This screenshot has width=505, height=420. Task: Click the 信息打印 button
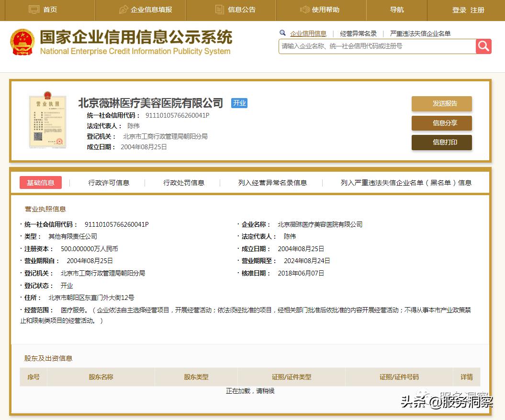(x=441, y=142)
